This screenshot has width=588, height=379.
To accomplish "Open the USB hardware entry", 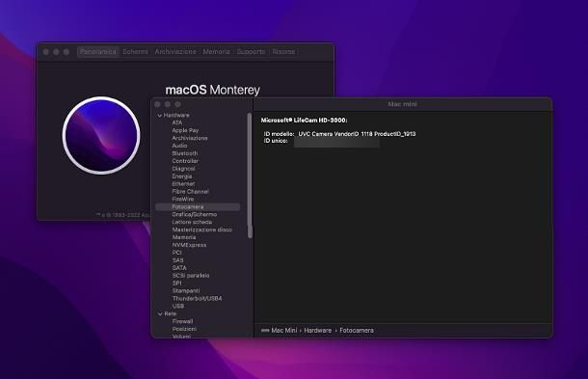I will tap(178, 306).
